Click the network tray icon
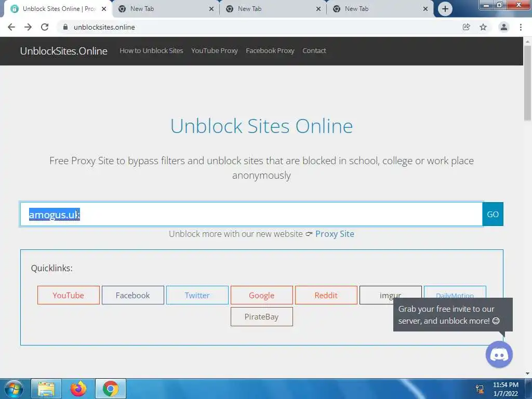The image size is (532, 399). coord(480,389)
